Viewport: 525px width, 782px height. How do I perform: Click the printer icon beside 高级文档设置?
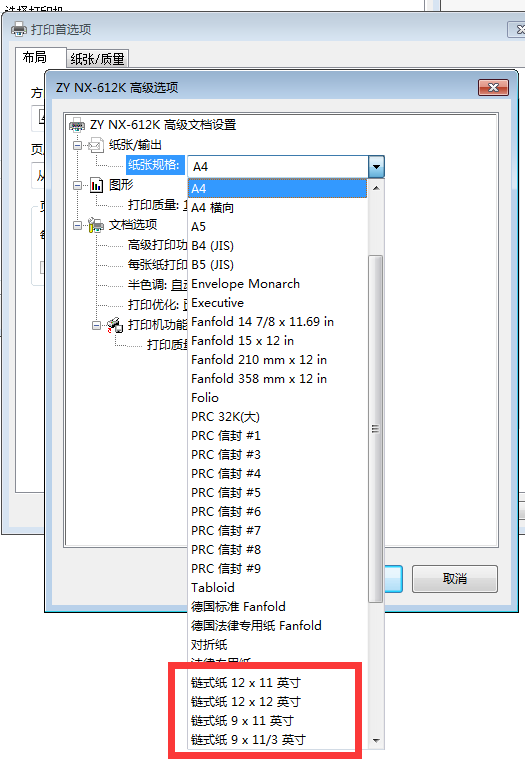[77, 125]
